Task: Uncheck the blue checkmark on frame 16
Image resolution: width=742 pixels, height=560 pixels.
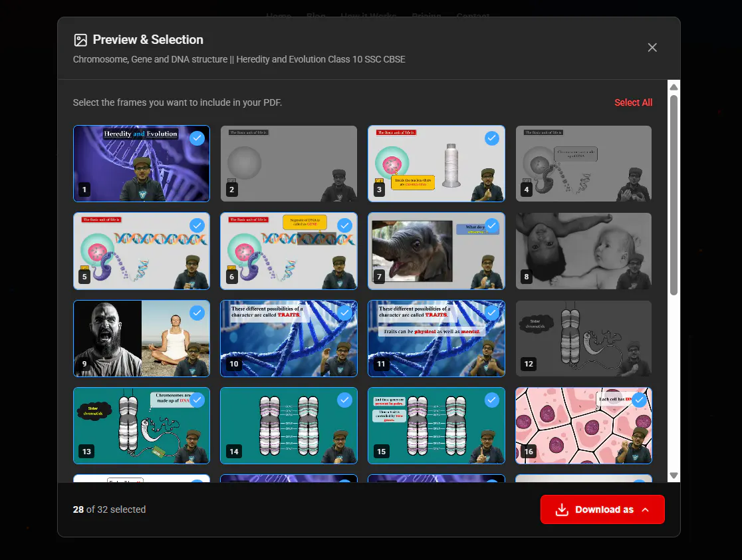Action: click(640, 400)
